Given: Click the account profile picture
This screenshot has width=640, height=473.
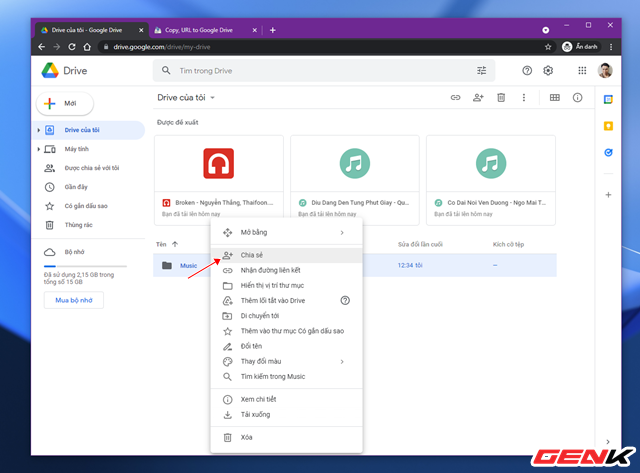Looking at the screenshot, I should [605, 71].
